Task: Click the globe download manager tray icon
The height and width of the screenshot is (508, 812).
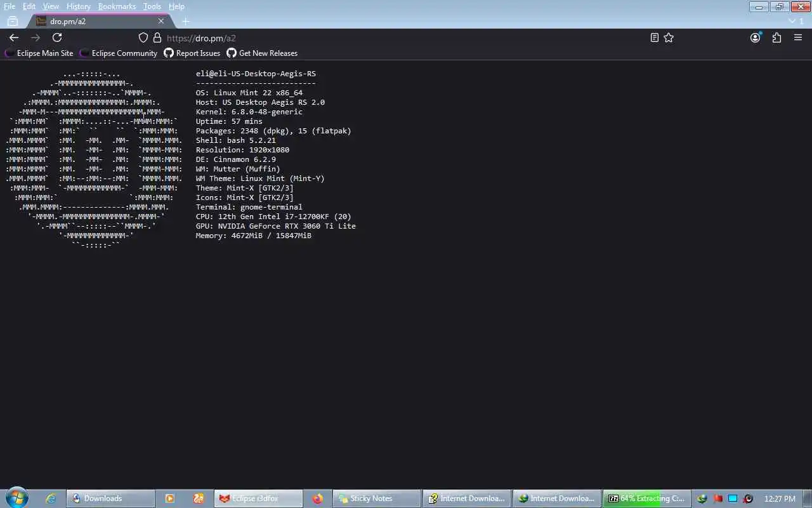Action: tap(702, 498)
